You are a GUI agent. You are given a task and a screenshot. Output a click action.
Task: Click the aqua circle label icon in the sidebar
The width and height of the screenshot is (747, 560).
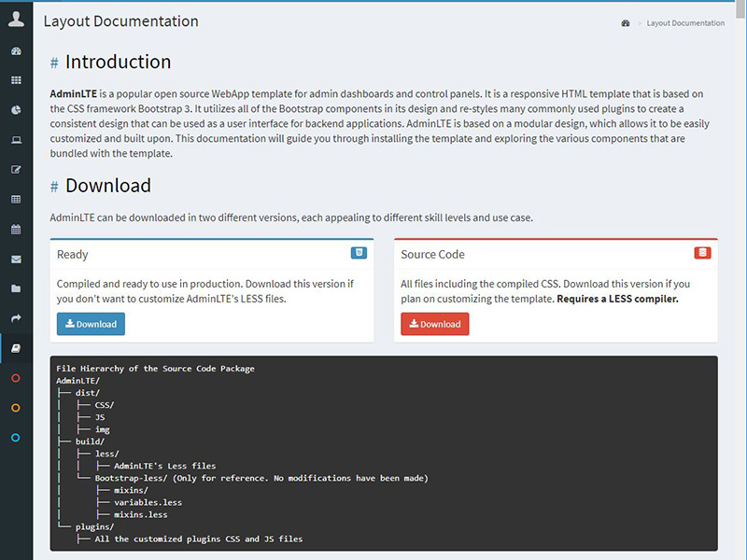(x=16, y=438)
